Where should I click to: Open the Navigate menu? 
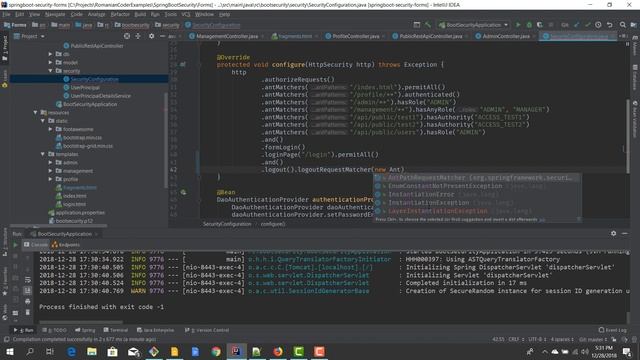point(55,14)
